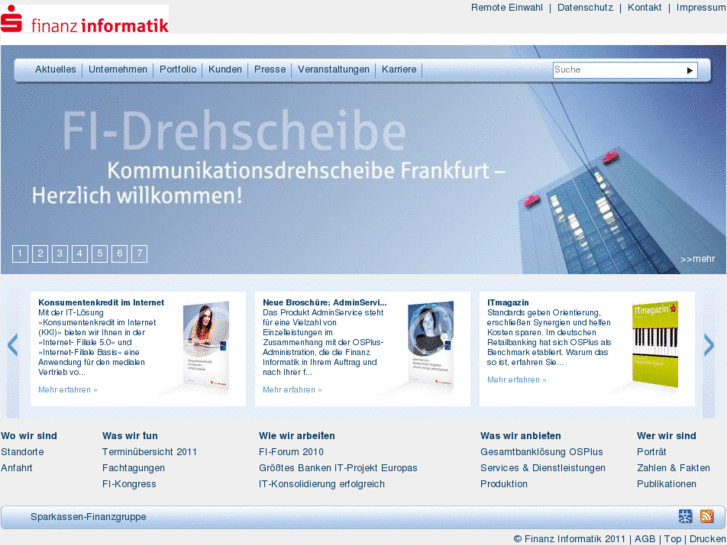727x545 pixels.
Task: Open Neue Broschüre: AdminServi... headline
Action: [325, 302]
